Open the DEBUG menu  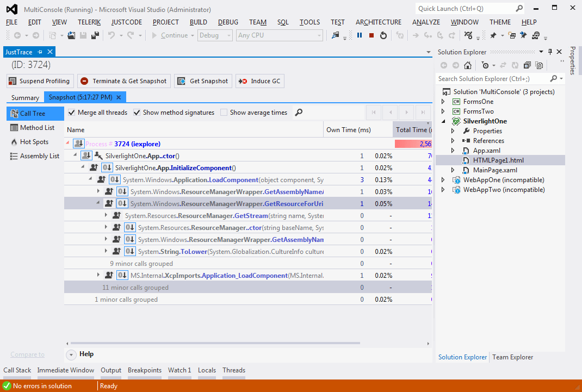228,22
